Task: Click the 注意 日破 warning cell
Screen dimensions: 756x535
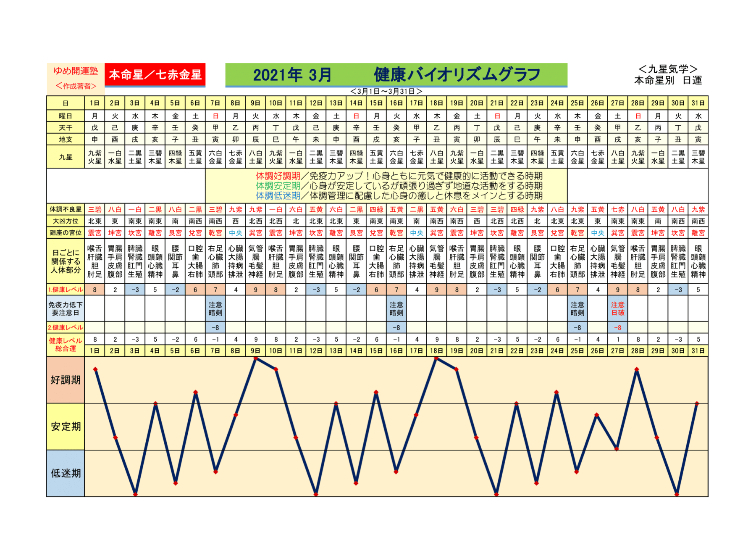Action: point(617,309)
